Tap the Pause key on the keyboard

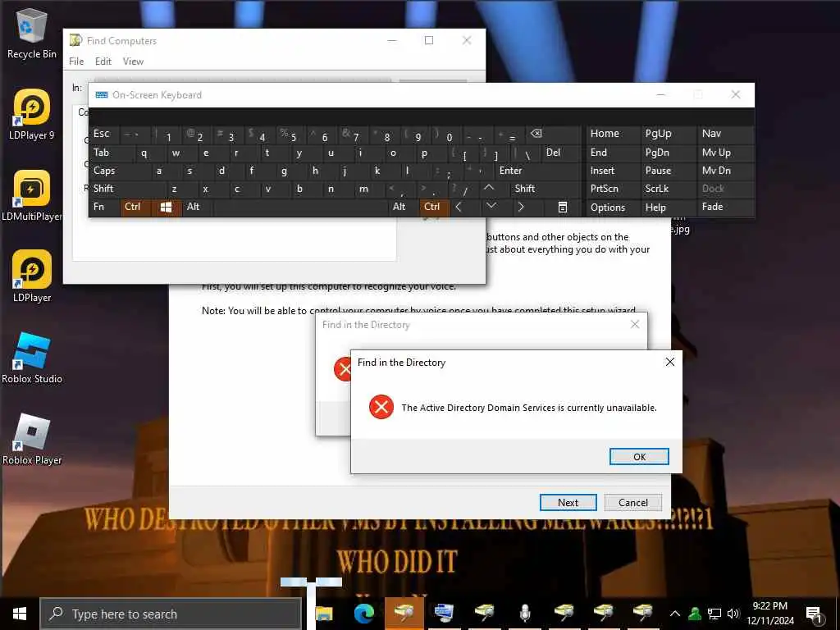(x=668, y=171)
